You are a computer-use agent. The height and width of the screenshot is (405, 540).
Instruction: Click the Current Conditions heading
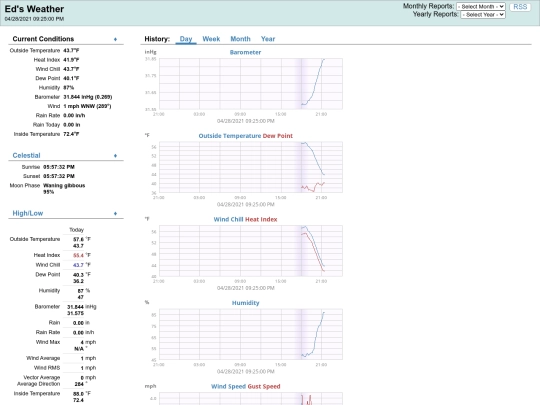(x=43, y=39)
